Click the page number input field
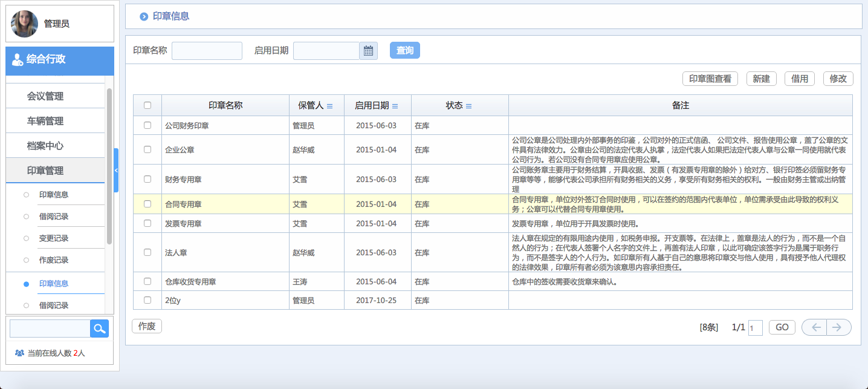The image size is (868, 389). [754, 327]
